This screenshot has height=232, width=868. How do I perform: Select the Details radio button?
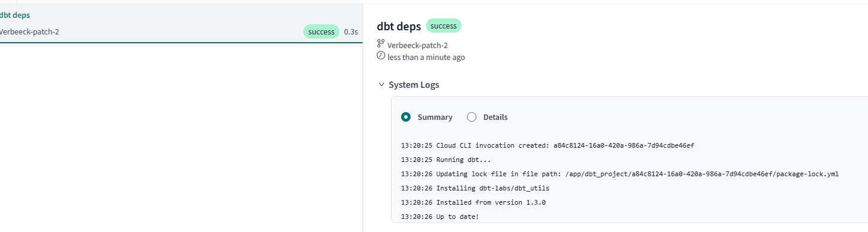click(x=472, y=117)
